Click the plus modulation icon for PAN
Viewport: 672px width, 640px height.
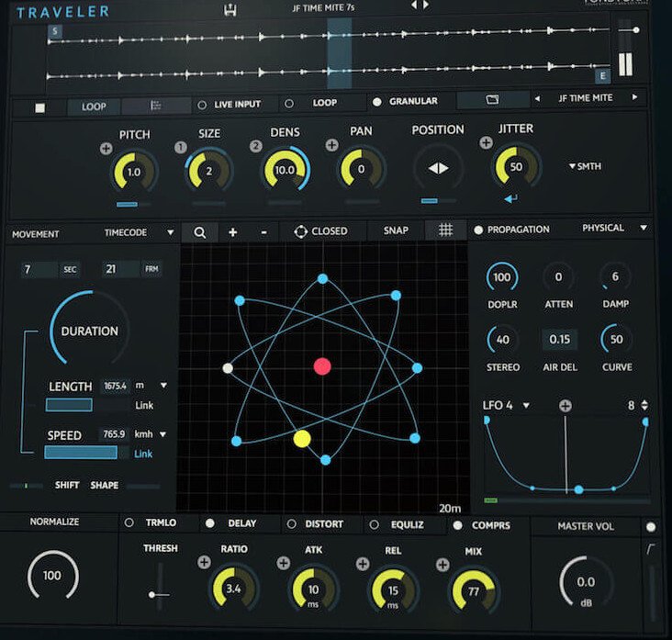331,145
